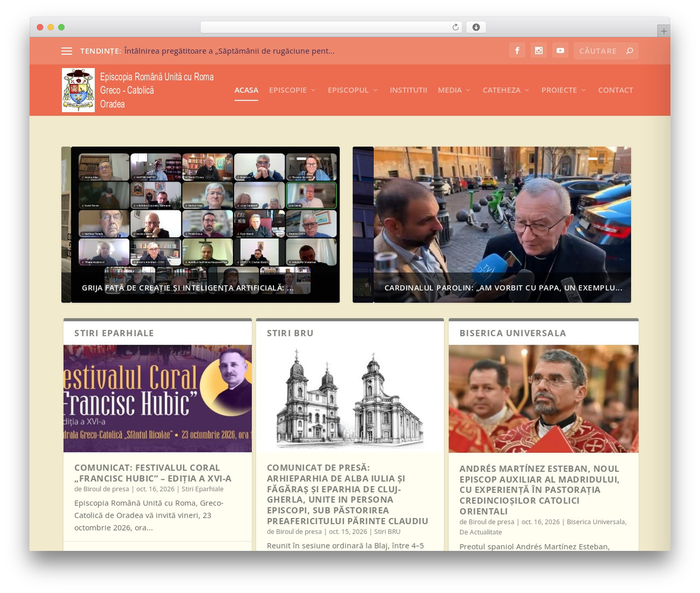Expand the Episcopul dropdown
The image size is (700, 593).
(x=353, y=90)
